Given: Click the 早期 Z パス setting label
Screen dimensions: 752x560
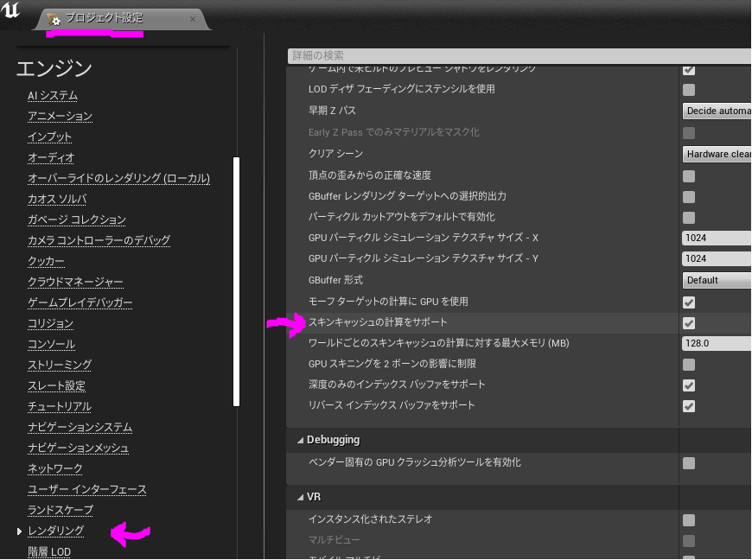Looking at the screenshot, I should 332,111.
